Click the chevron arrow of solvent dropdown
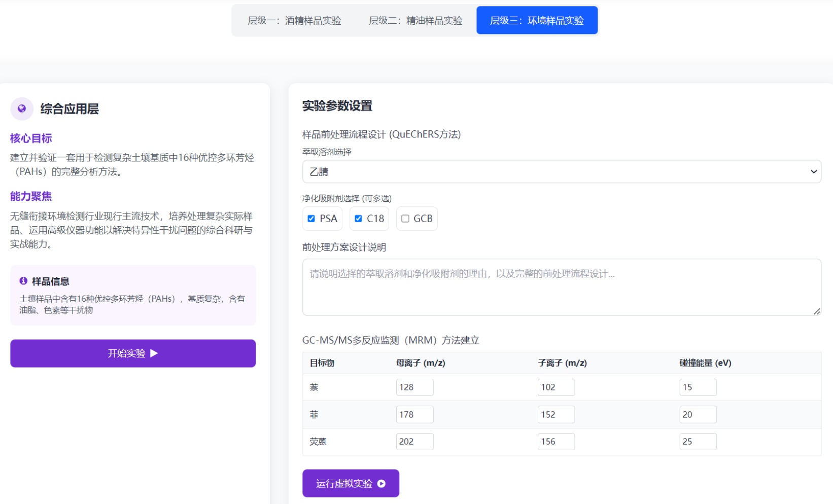 813,172
